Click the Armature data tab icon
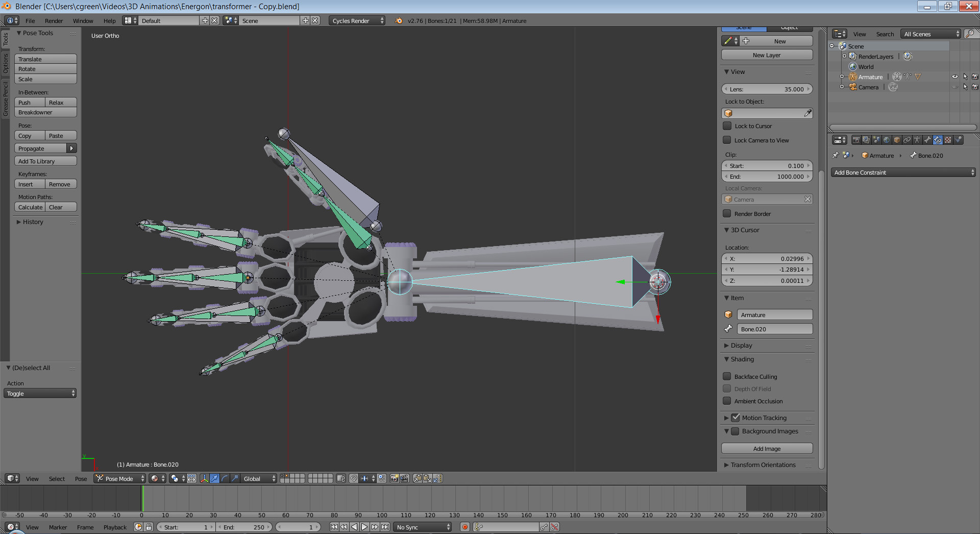The image size is (980, 534). coord(917,139)
